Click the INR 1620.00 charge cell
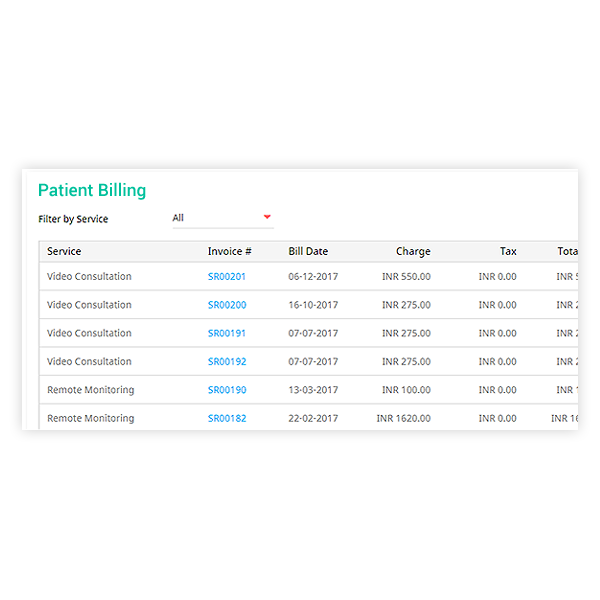 coord(403,419)
